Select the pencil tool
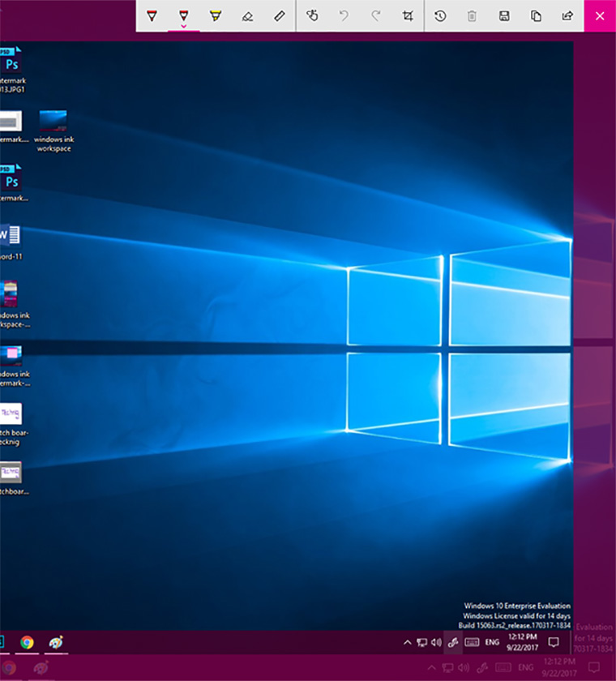Image resolution: width=616 pixels, height=681 pixels. coord(184,15)
